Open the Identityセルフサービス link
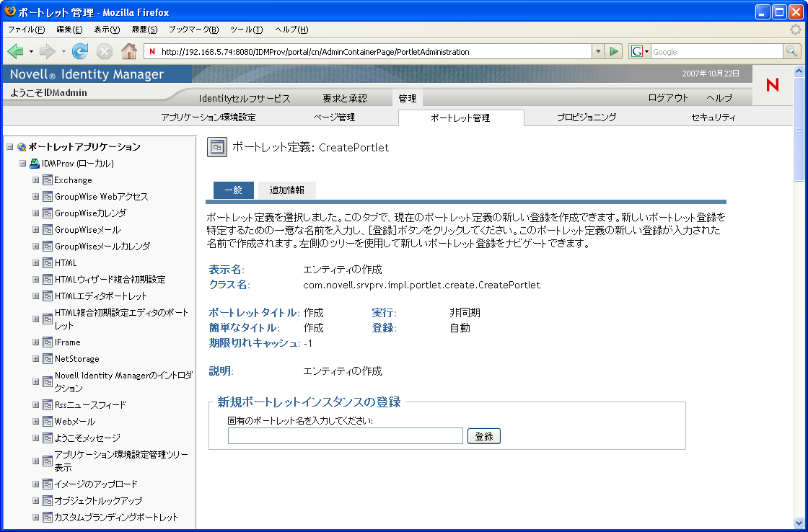The width and height of the screenshot is (808, 532). click(245, 98)
